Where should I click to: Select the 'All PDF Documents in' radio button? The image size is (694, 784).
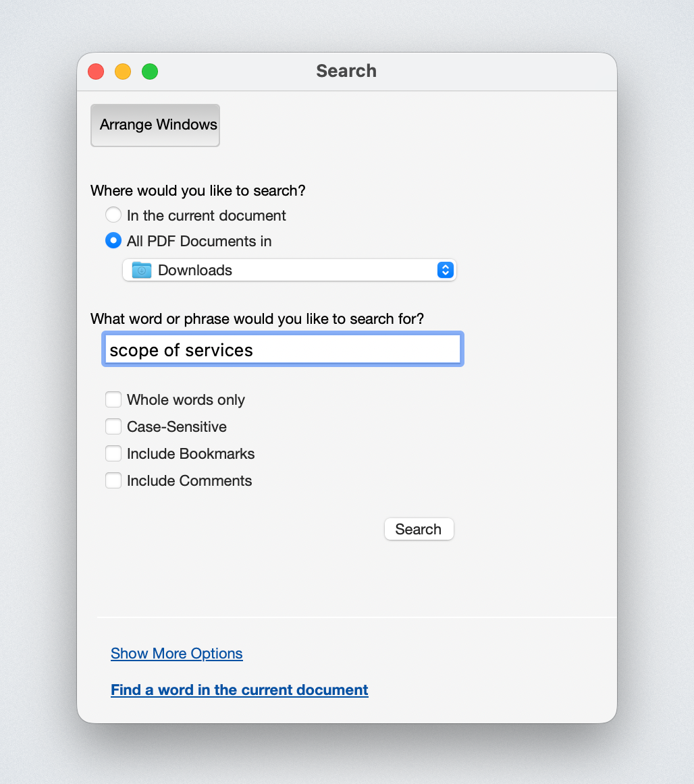[113, 240]
